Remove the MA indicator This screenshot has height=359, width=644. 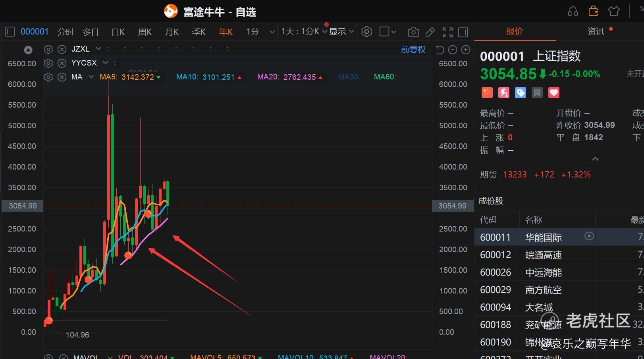point(62,77)
